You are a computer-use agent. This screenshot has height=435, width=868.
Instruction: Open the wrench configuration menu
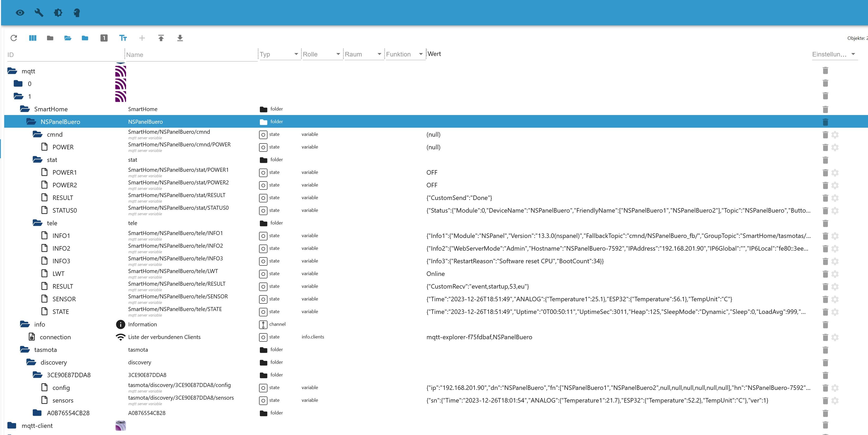pyautogui.click(x=39, y=13)
